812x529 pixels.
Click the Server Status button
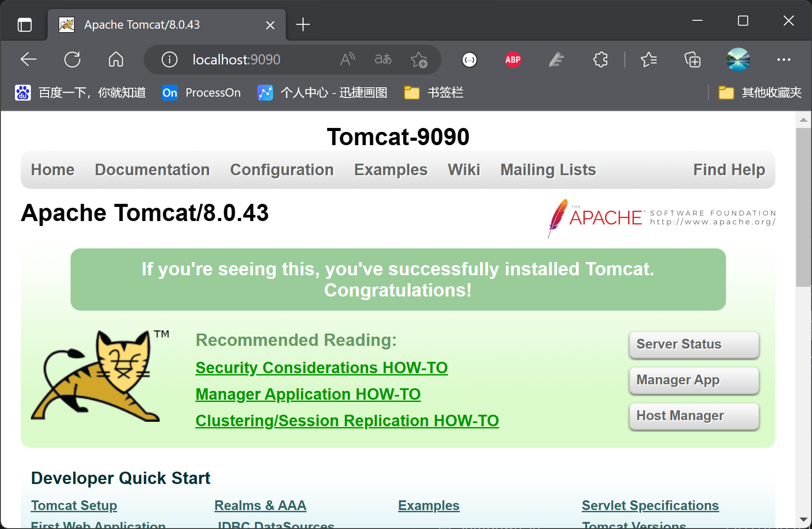tap(694, 344)
